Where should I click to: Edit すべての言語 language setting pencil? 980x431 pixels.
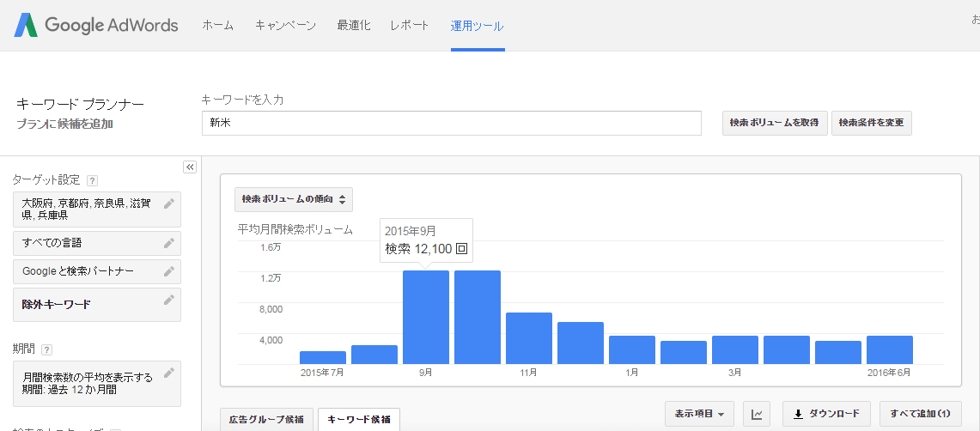168,243
